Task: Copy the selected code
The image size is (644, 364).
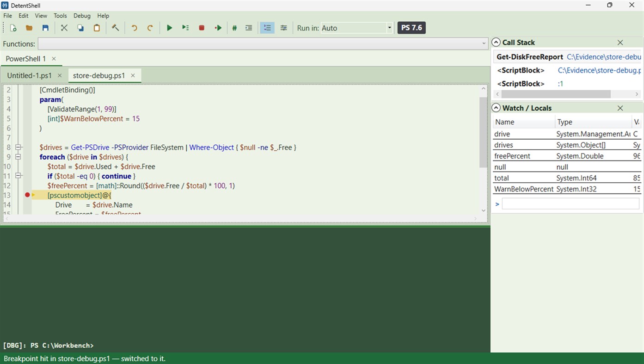Action: tap(80, 28)
